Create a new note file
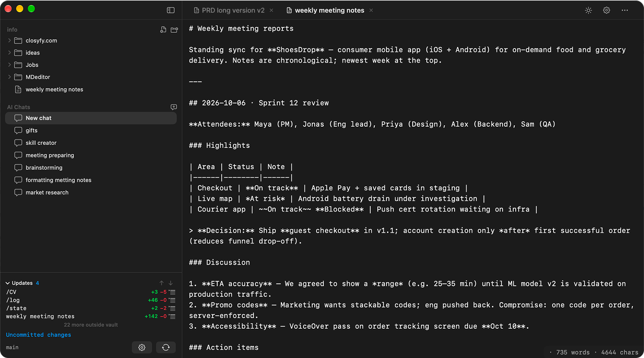This screenshot has height=358, width=644. (x=163, y=30)
